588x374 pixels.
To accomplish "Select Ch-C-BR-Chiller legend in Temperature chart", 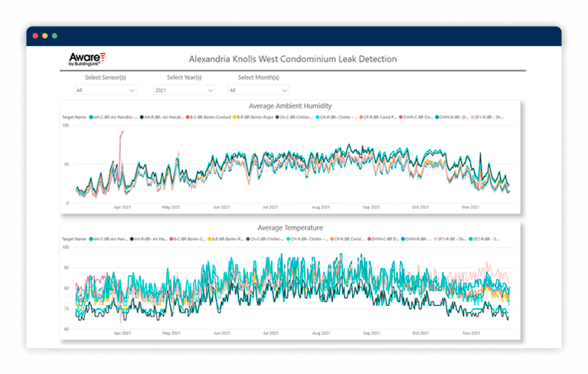I will 265,239.
